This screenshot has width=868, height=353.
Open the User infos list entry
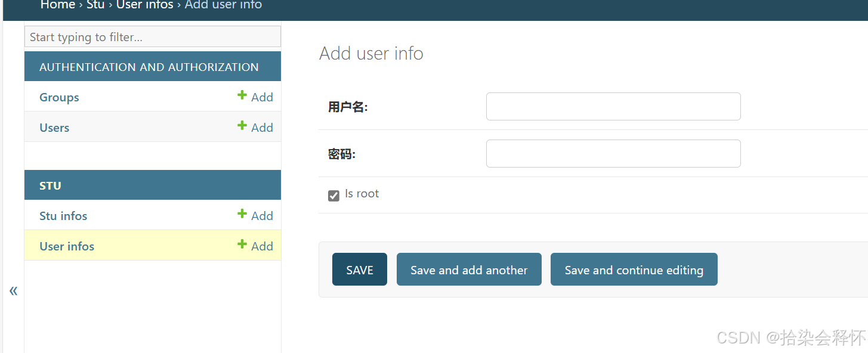click(66, 246)
